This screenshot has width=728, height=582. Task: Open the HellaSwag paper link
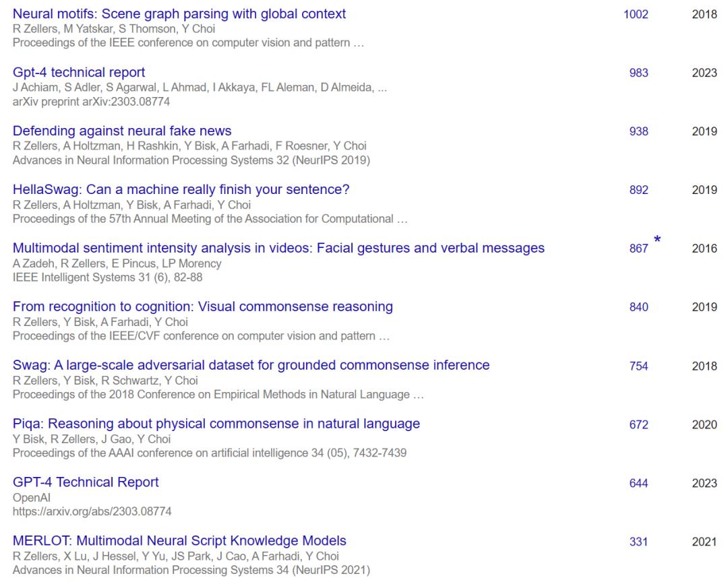(x=181, y=189)
